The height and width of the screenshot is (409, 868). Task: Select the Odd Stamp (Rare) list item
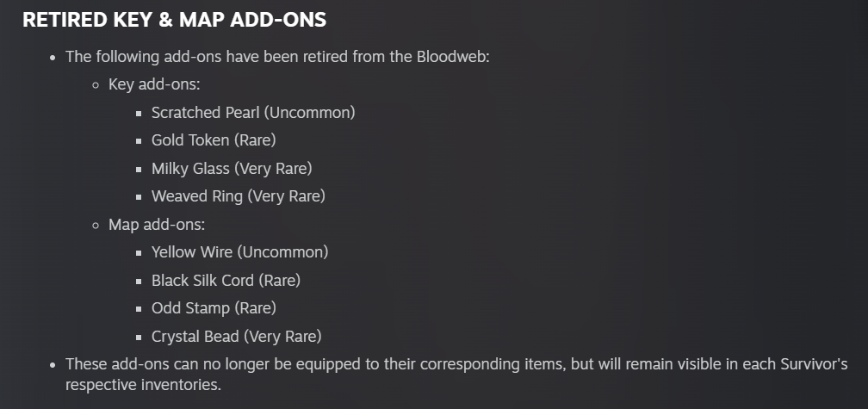pyautogui.click(x=214, y=307)
